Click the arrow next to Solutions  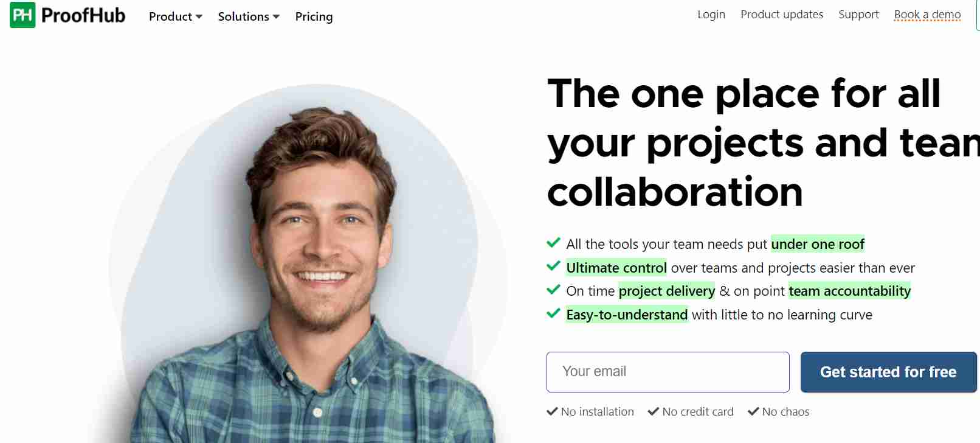pyautogui.click(x=276, y=17)
